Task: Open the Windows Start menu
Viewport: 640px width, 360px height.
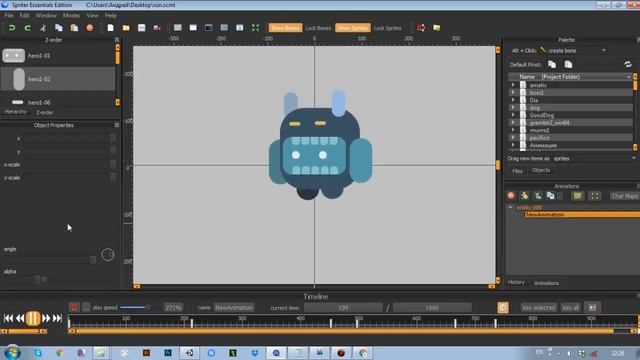Action: [x=12, y=352]
